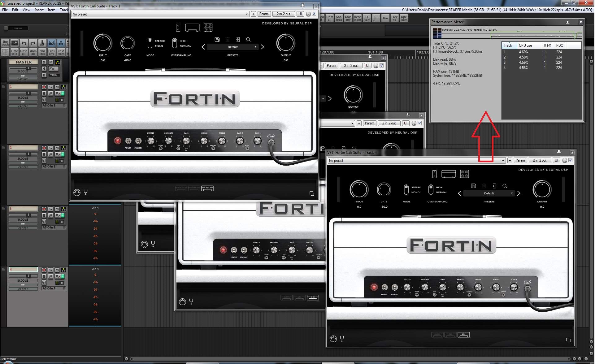Image resolution: width=595 pixels, height=364 pixels.
Task: Arm track 1 for recording
Action: [44, 87]
